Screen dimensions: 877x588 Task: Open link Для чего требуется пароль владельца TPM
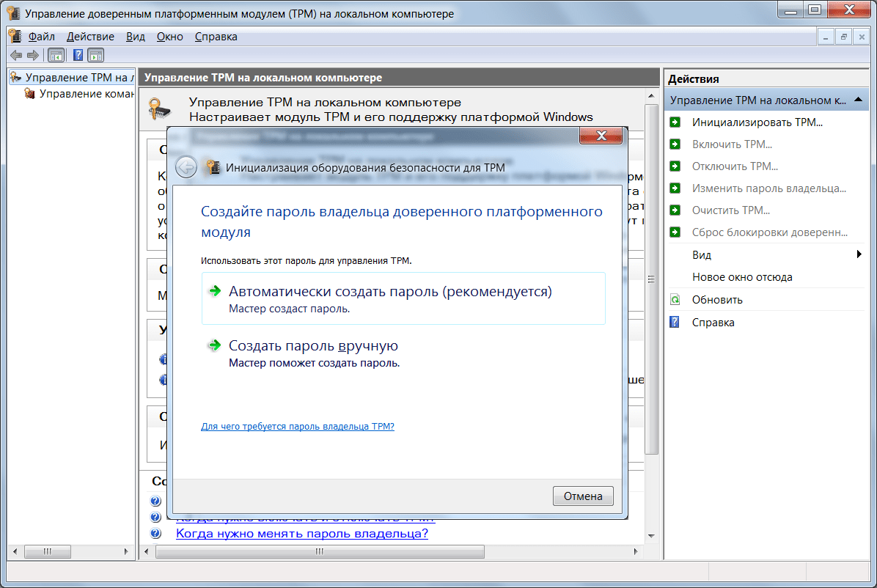pos(297,426)
